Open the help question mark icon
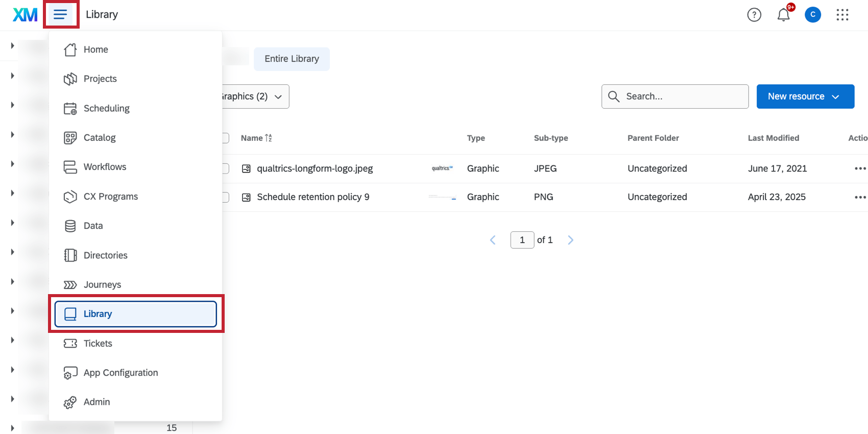868x434 pixels. (x=754, y=15)
